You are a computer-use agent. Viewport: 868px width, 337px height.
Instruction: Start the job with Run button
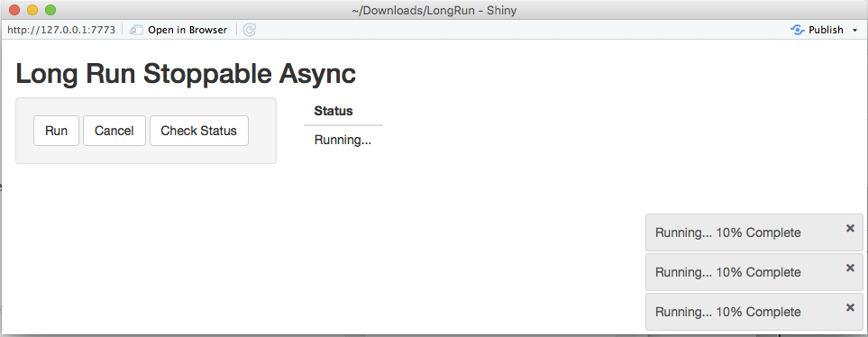click(57, 131)
